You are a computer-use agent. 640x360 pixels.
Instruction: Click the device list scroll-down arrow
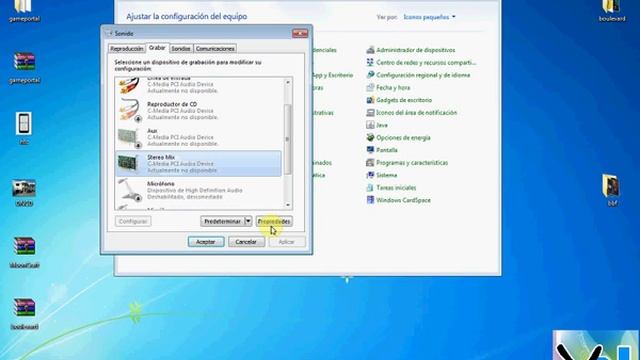click(x=288, y=205)
